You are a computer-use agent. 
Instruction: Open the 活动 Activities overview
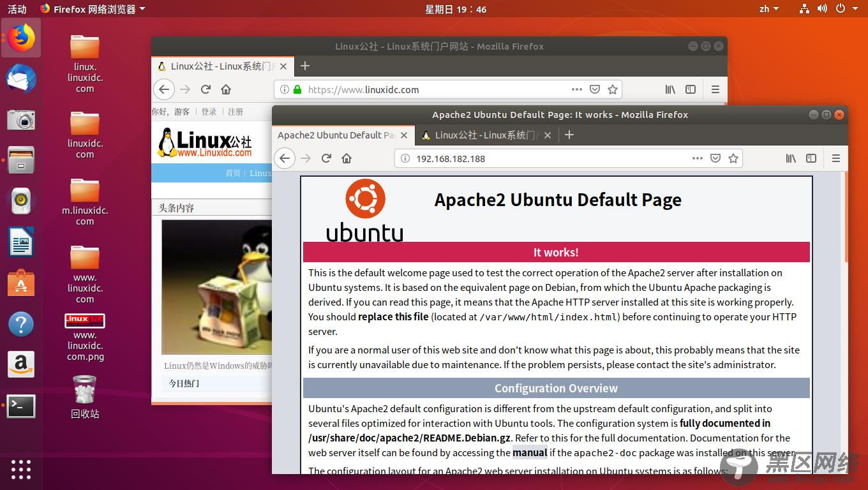(17, 9)
